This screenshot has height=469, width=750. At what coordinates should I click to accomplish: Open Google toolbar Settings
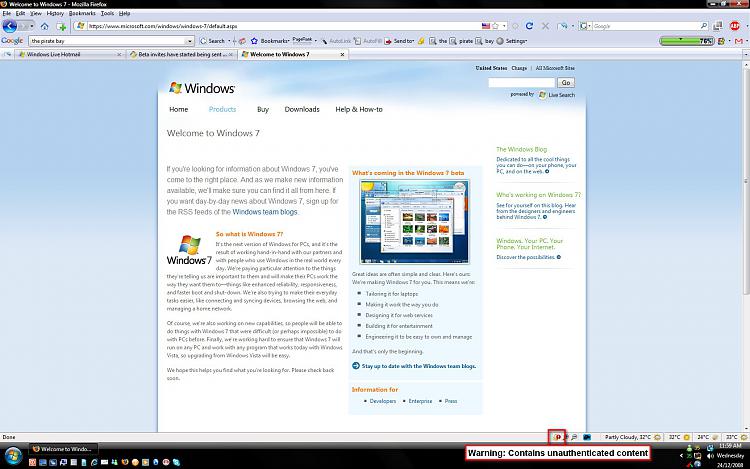(511, 41)
